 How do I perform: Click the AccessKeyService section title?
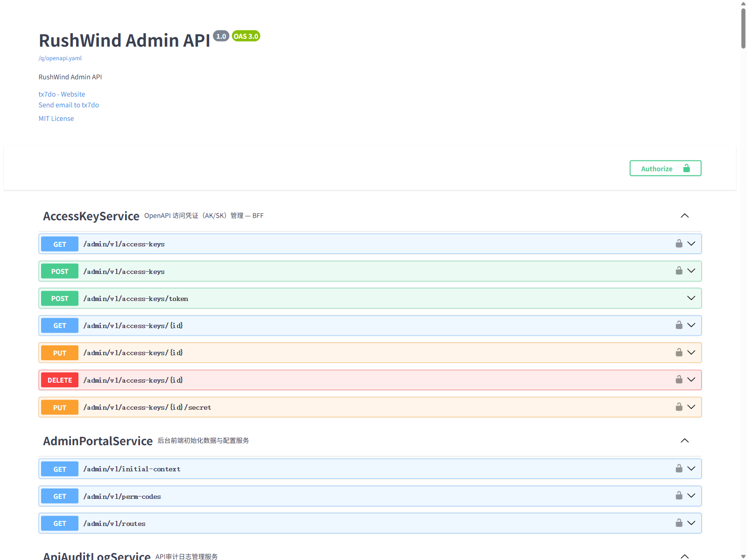(x=91, y=216)
